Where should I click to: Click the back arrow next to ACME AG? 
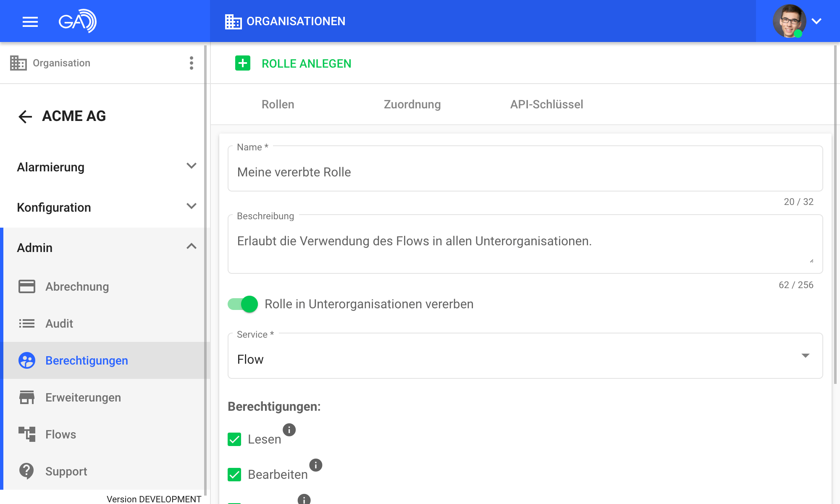pyautogui.click(x=25, y=116)
